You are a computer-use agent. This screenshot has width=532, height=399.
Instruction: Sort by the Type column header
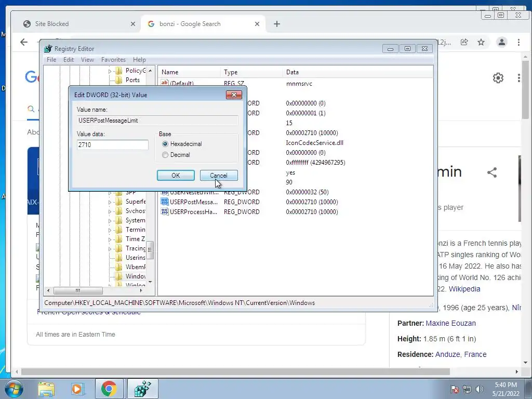click(x=252, y=72)
